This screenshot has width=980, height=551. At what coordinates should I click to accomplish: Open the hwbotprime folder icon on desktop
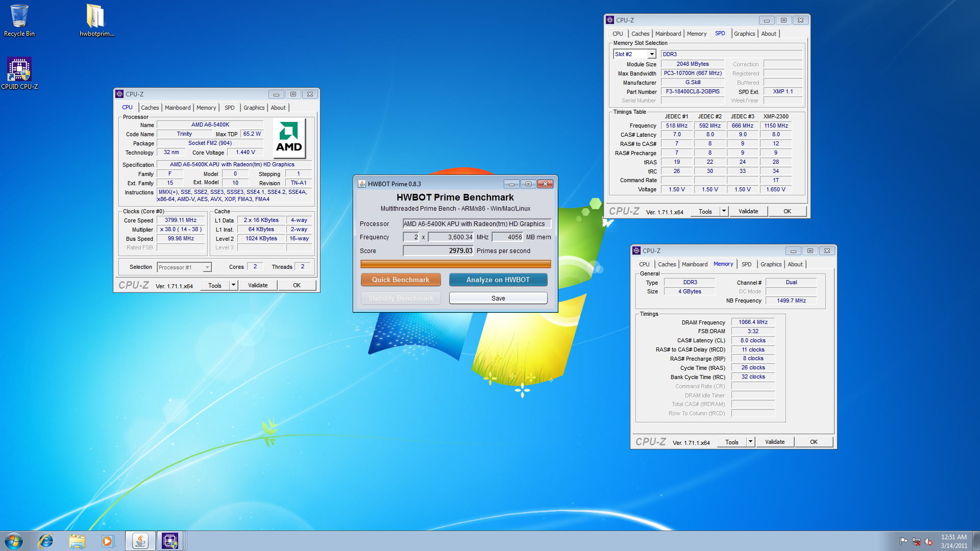tap(96, 20)
